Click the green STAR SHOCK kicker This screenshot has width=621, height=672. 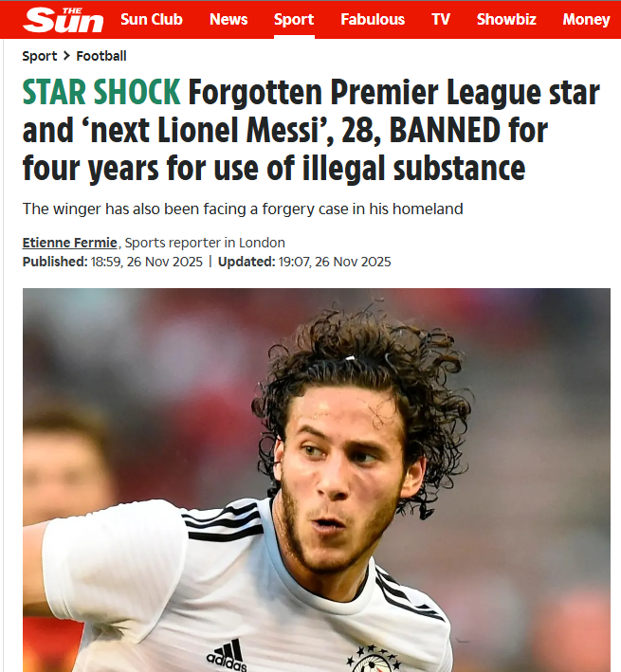[101, 92]
